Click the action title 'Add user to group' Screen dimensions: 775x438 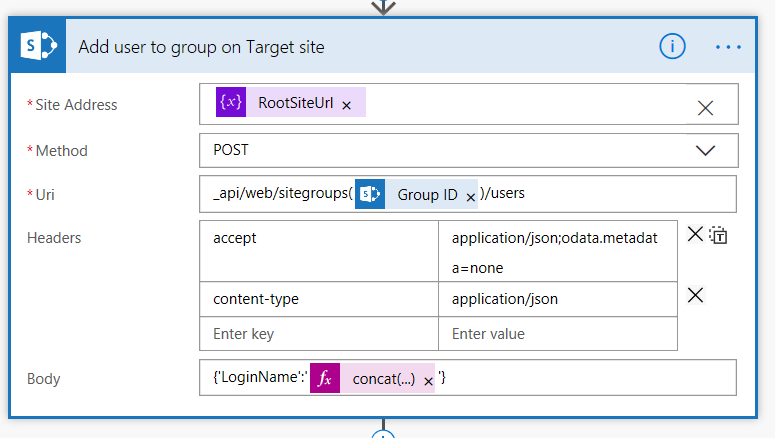coord(201,47)
